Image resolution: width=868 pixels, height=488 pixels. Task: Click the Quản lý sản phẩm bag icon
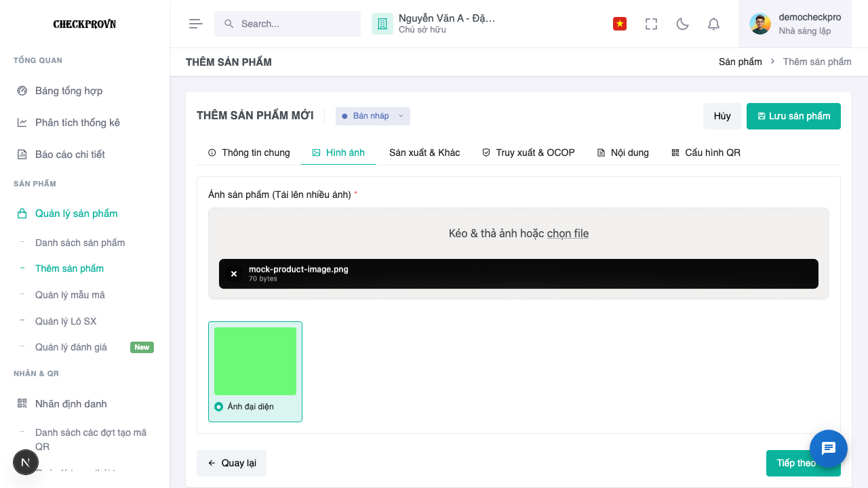tap(22, 213)
